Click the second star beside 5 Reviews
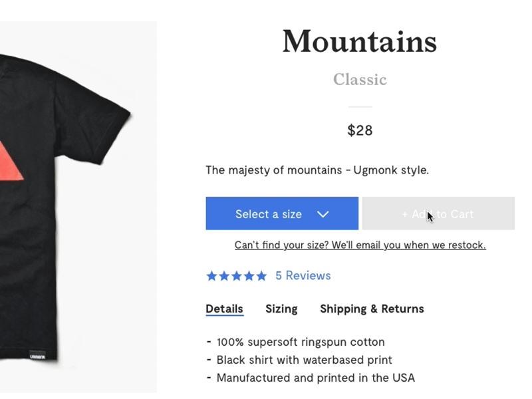Image resolution: width=532 pixels, height=399 pixels. pos(224,275)
